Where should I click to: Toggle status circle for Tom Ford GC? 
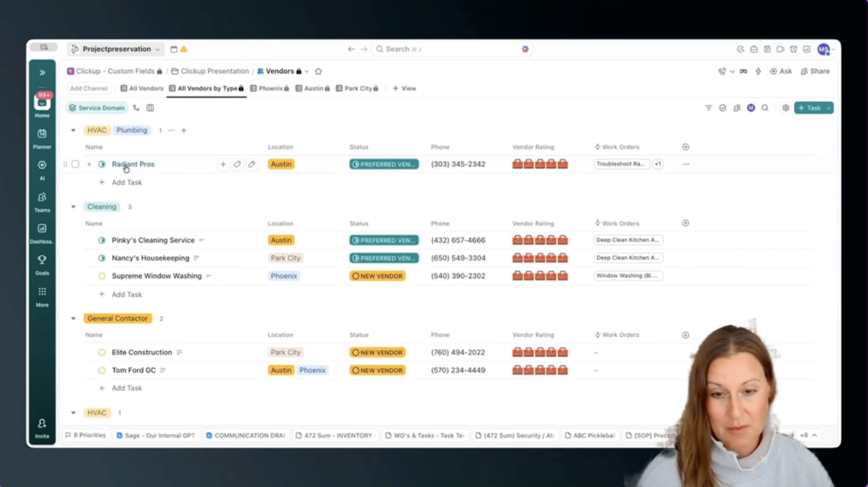click(x=102, y=370)
